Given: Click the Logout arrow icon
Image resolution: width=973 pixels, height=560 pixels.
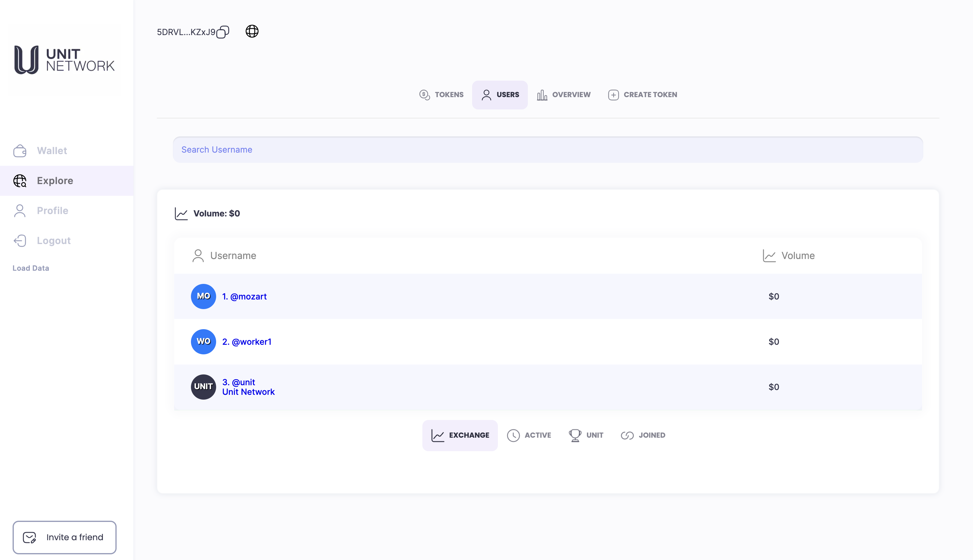Looking at the screenshot, I should click(x=19, y=241).
